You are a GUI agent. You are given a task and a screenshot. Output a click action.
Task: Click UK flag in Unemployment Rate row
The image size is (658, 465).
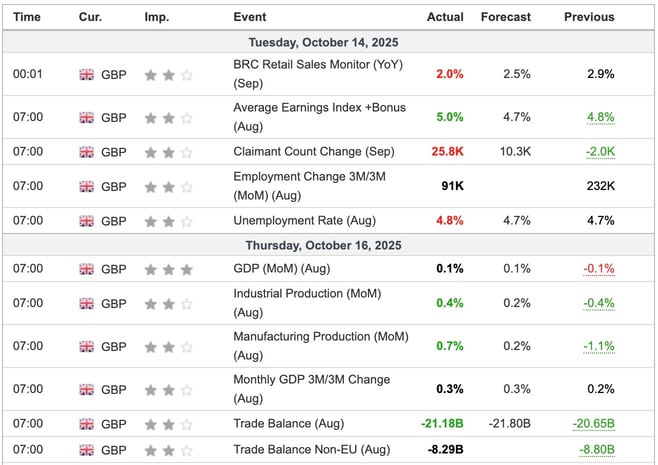coord(86,220)
